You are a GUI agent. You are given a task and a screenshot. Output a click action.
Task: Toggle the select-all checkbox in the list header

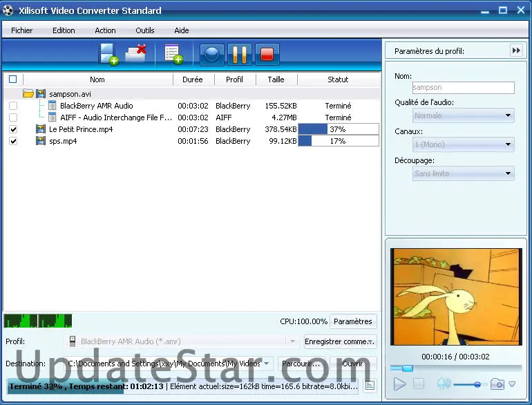[x=12, y=79]
